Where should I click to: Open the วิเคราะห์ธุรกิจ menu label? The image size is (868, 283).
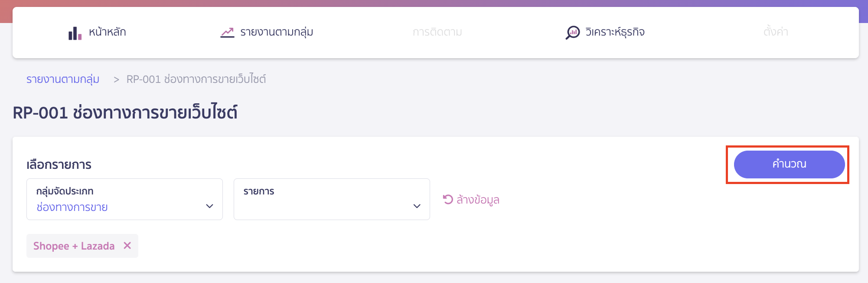615,32
